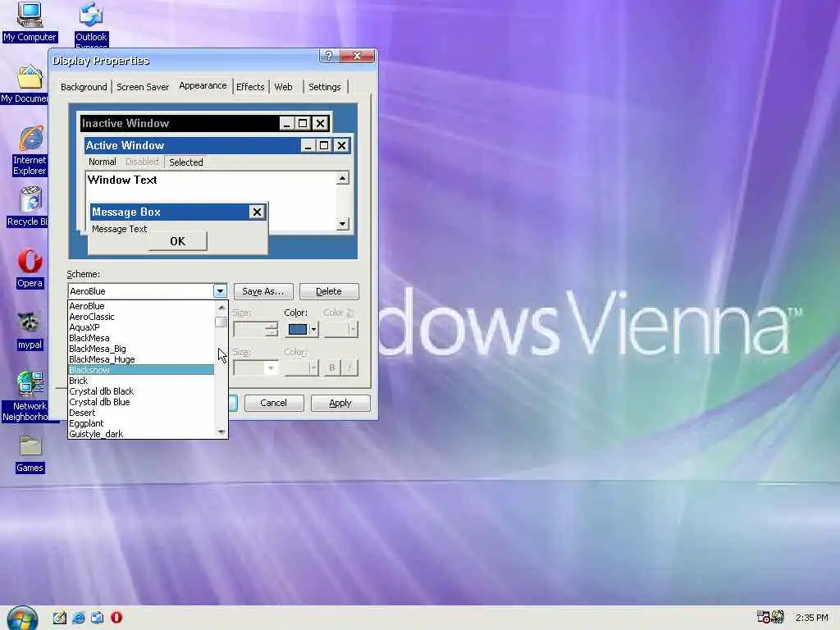Open the Effects tab
This screenshot has height=630, width=840.
[250, 87]
